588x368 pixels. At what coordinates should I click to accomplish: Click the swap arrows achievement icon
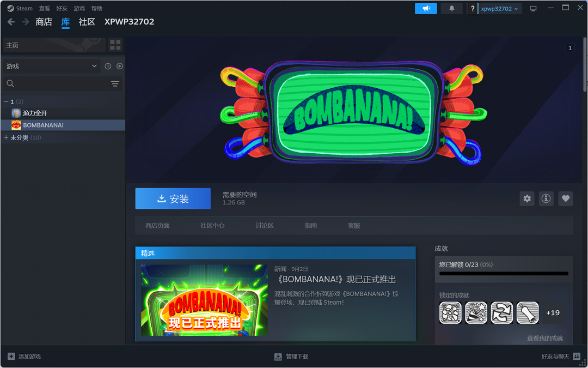[502, 313]
